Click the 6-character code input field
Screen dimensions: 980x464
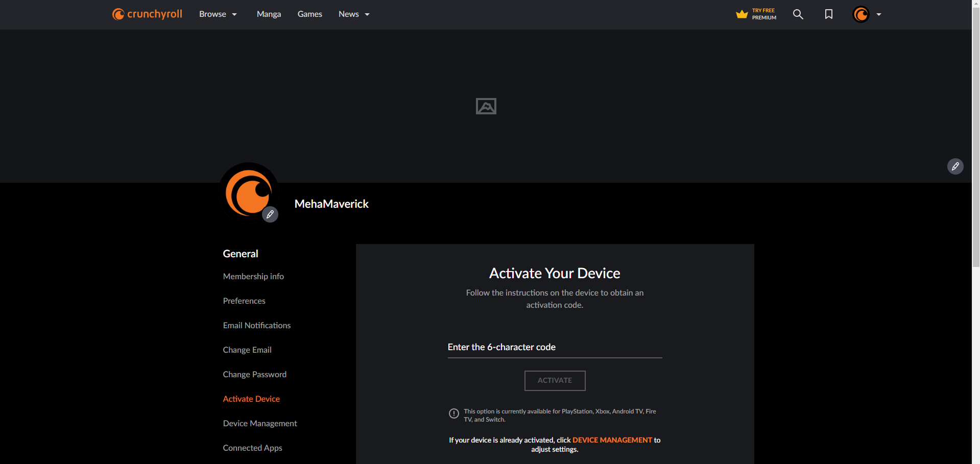(555, 347)
